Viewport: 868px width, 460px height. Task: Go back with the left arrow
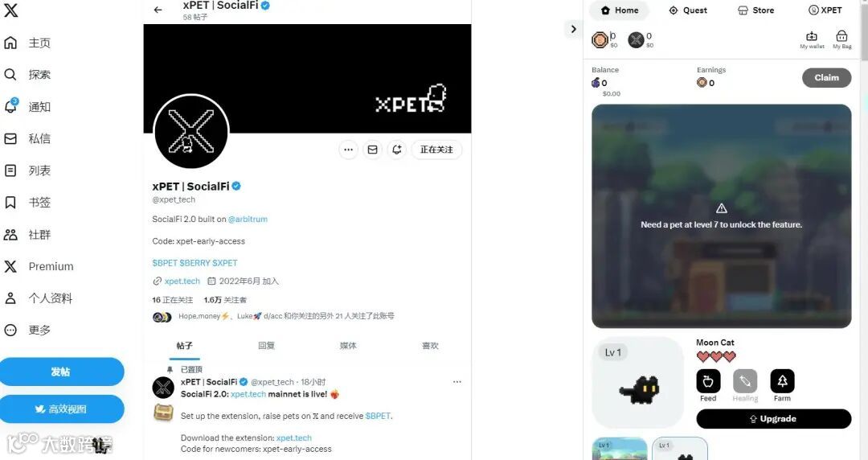point(158,10)
